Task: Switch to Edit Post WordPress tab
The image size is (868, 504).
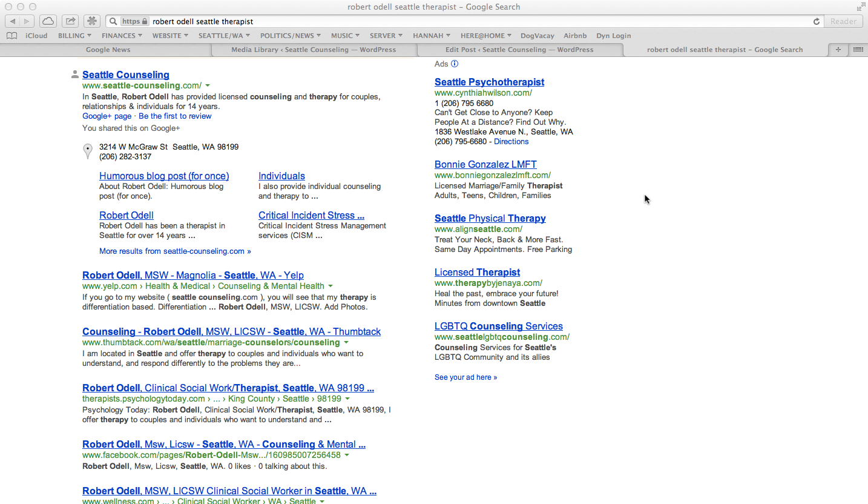Action: pos(519,50)
